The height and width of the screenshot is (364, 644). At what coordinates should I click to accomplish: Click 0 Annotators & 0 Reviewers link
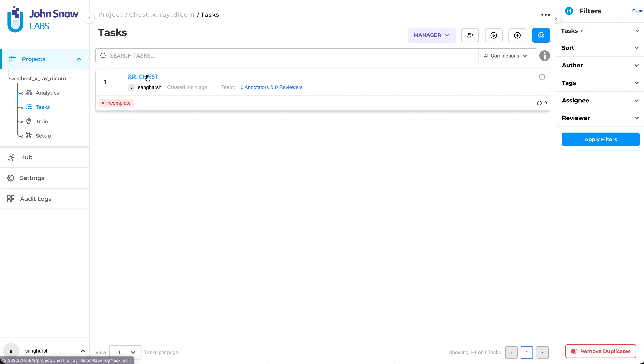click(x=271, y=87)
